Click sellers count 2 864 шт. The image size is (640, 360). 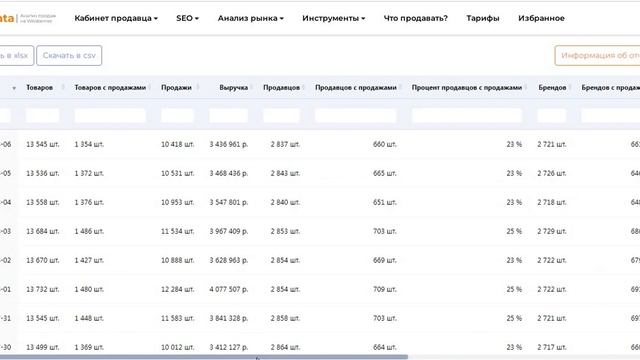[285, 347]
